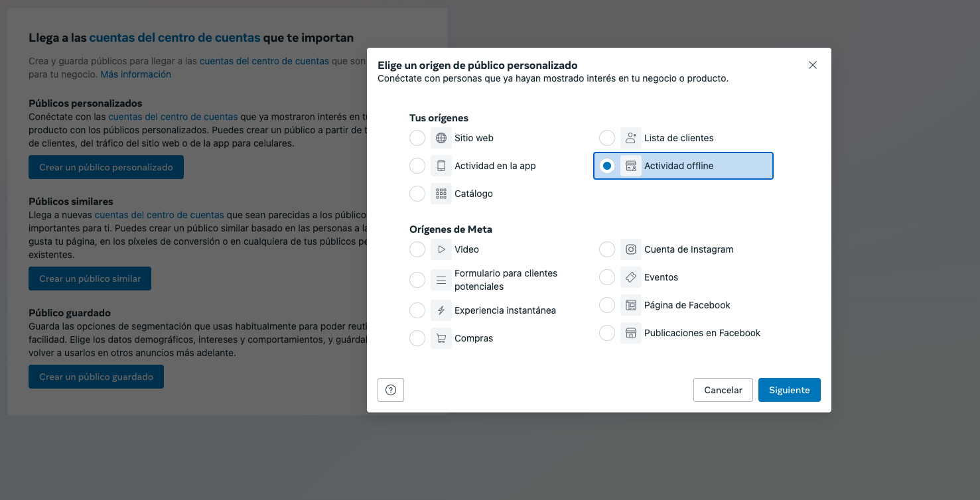Select the Catálogo radio button

417,194
